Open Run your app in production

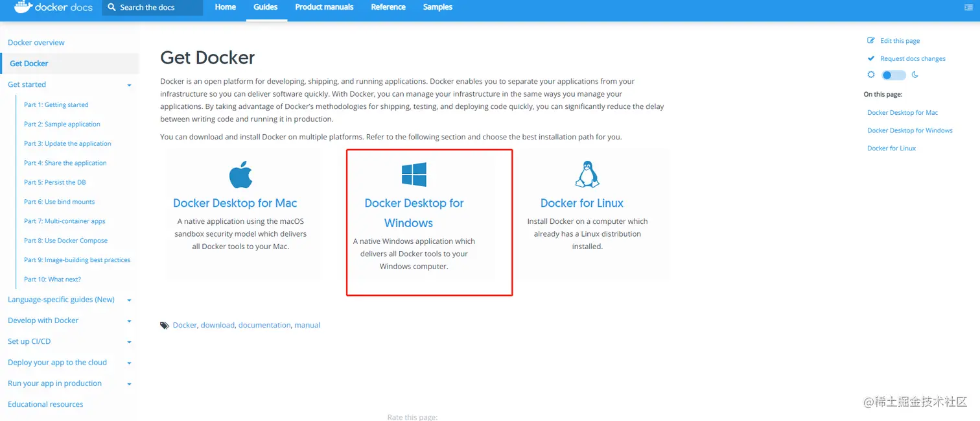[x=54, y=383]
